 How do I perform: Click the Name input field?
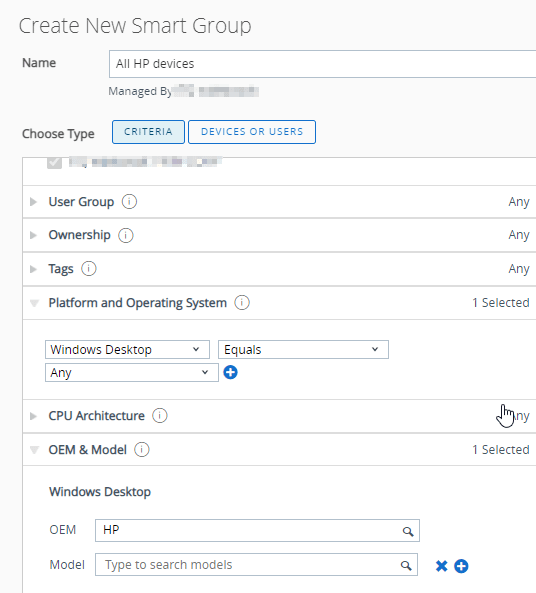pyautogui.click(x=323, y=64)
